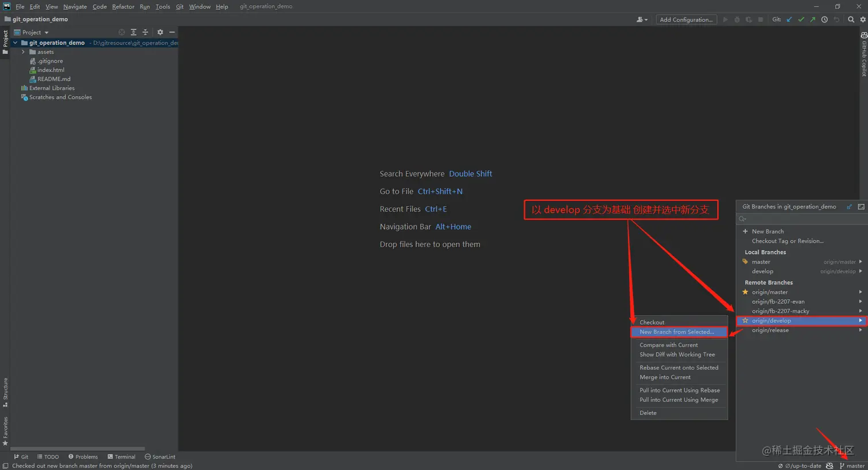This screenshot has width=868, height=470.
Task: Toggle the Project side tool window tab
Action: [x=5, y=42]
